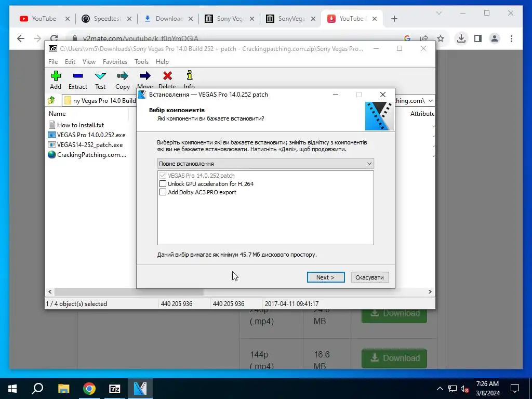Image resolution: width=532 pixels, height=399 pixels.
Task: Open Windows taskbar search
Action: [37, 389]
